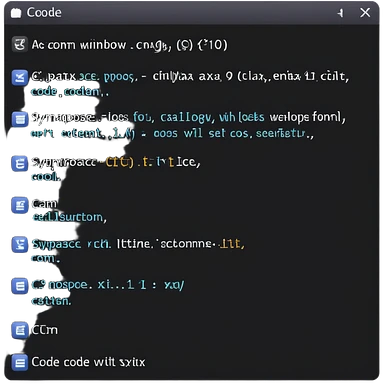The width and height of the screenshot is (384, 384).
Task: Open the 'ealJsurtom,' item
Action: pos(69,217)
